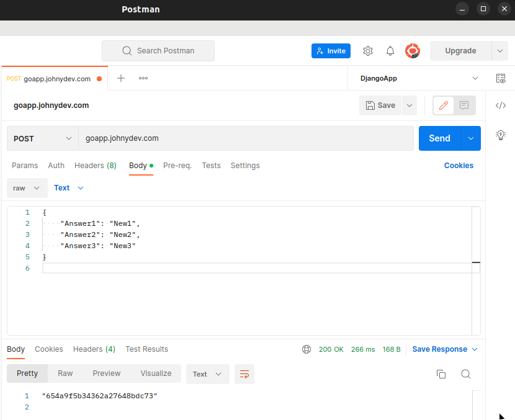Expand Save Response dropdown
The image size is (515, 420).
pyautogui.click(x=475, y=349)
